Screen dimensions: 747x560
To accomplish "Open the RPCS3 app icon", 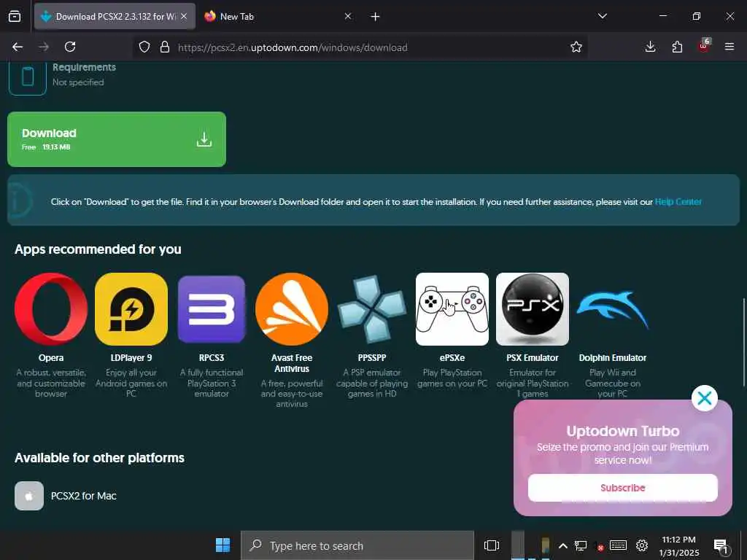I will pos(212,309).
